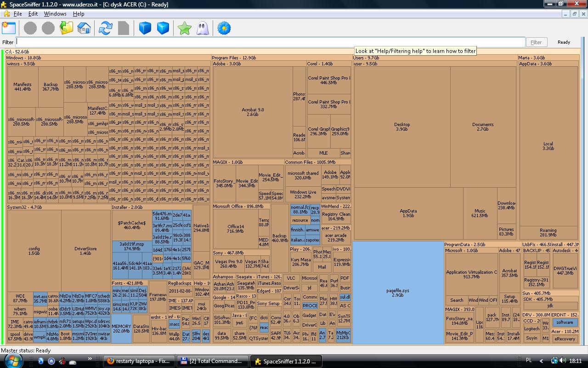588x368 pixels.
Task: Select the Music 621.5Mb block
Action: point(480,213)
